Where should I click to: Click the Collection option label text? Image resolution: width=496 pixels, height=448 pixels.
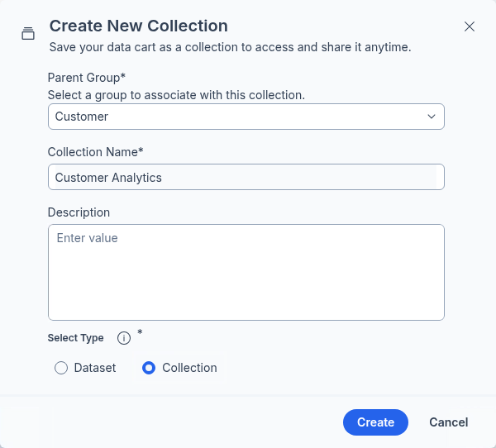pos(189,368)
